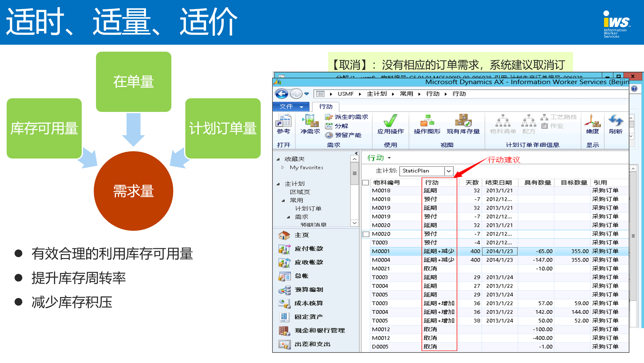Open the 成本核算 cost accounting module
This screenshot has width=644, height=363.
coord(301,303)
